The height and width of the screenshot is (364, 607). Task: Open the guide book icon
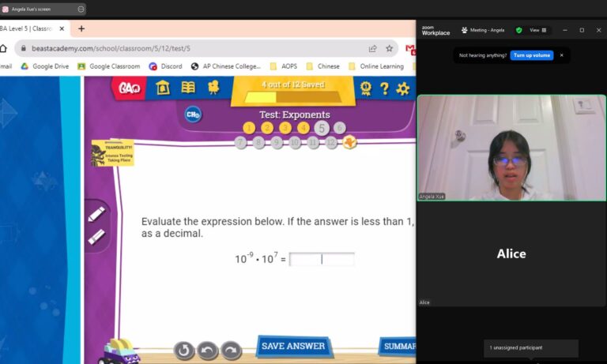pyautogui.click(x=188, y=88)
